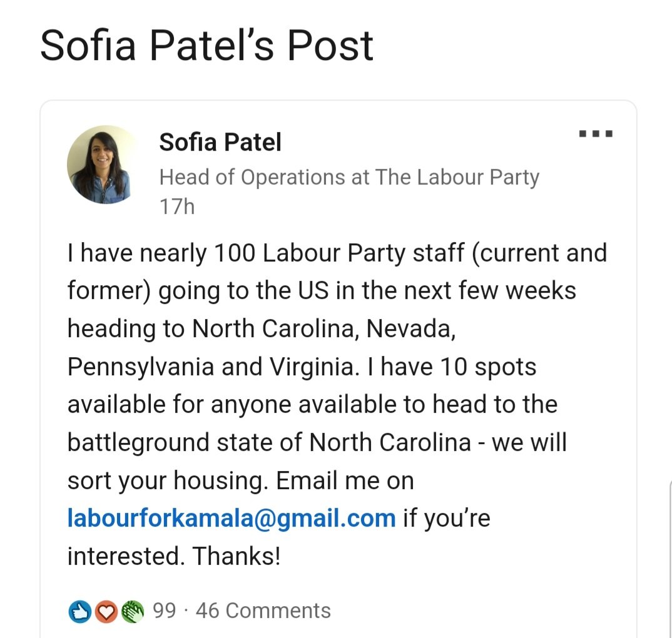The image size is (672, 638).
Task: Open the three-dot post options menu
Action: point(595,133)
